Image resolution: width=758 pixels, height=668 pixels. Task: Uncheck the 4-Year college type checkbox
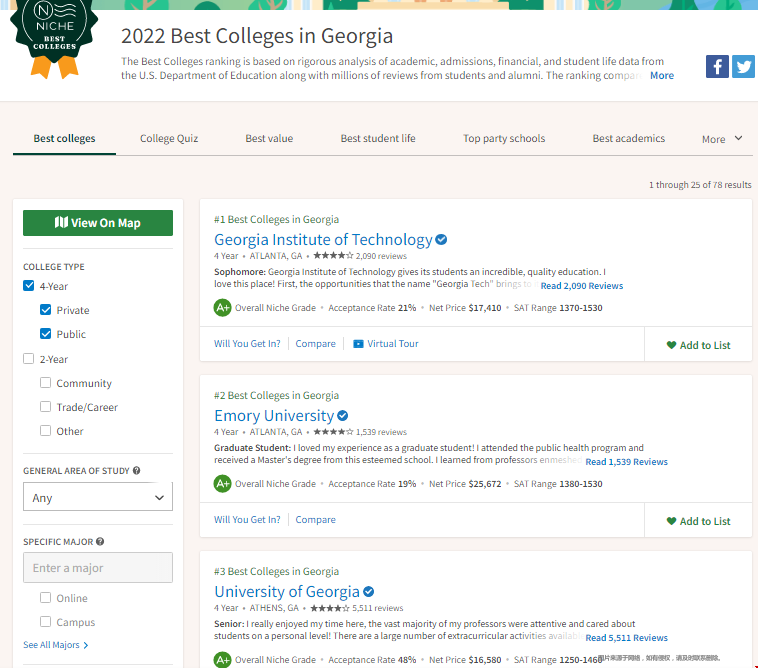click(29, 287)
